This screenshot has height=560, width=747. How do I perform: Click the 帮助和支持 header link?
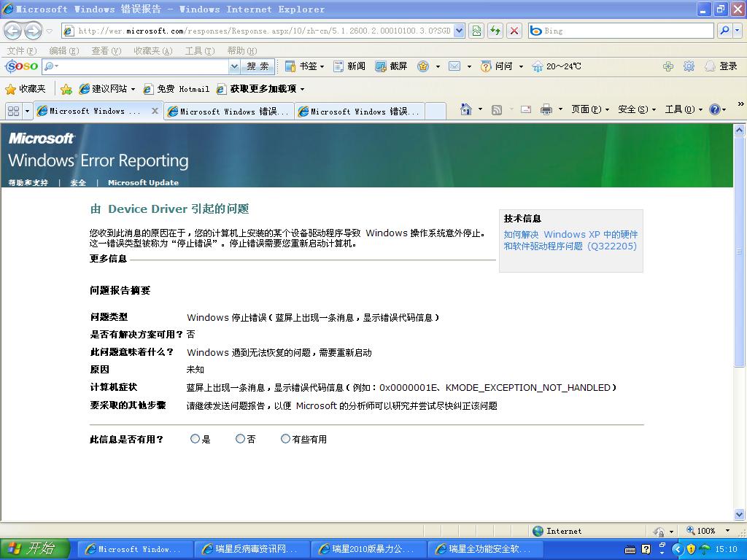tap(28, 182)
